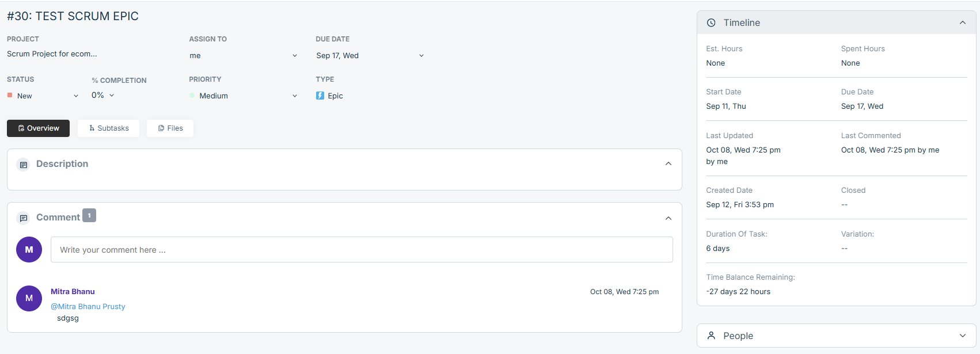Collapse the Comment section
980x354 pixels.
(668, 218)
